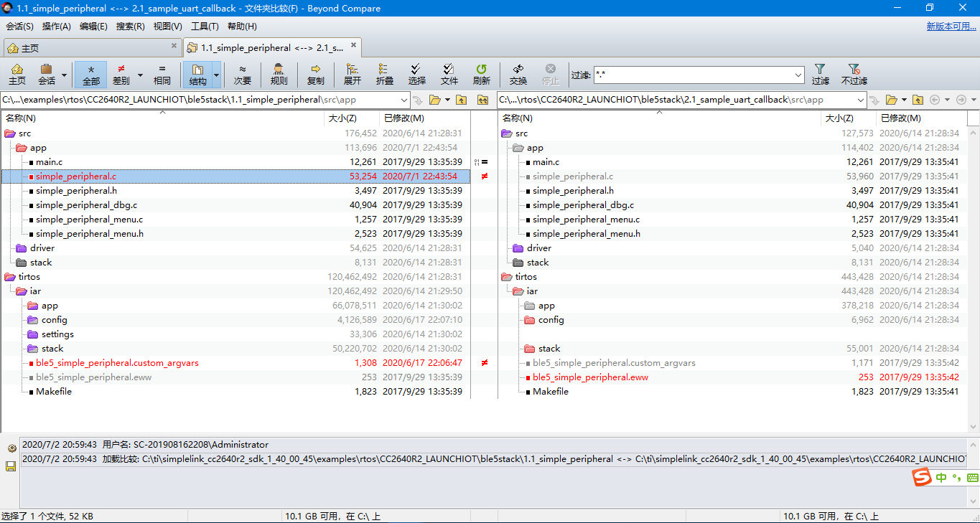980x523 pixels.
Task: Expand the right pane stack folder under iar
Action: [530, 349]
